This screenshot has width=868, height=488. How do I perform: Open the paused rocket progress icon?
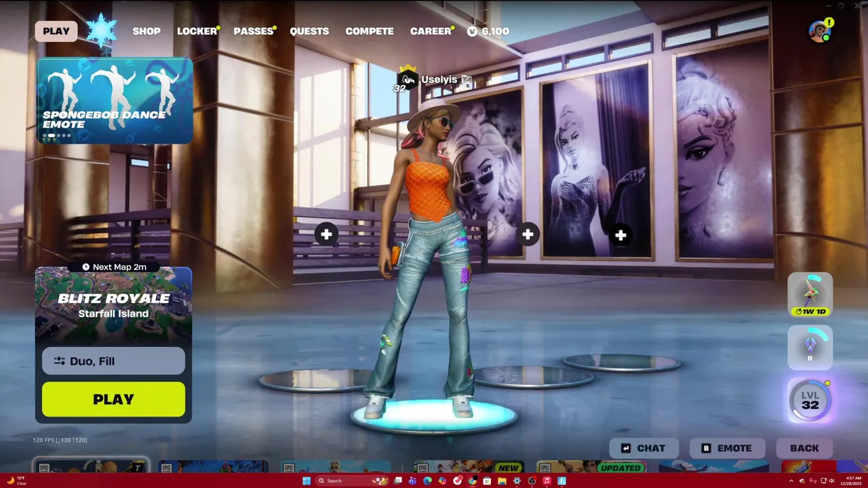coord(810,347)
